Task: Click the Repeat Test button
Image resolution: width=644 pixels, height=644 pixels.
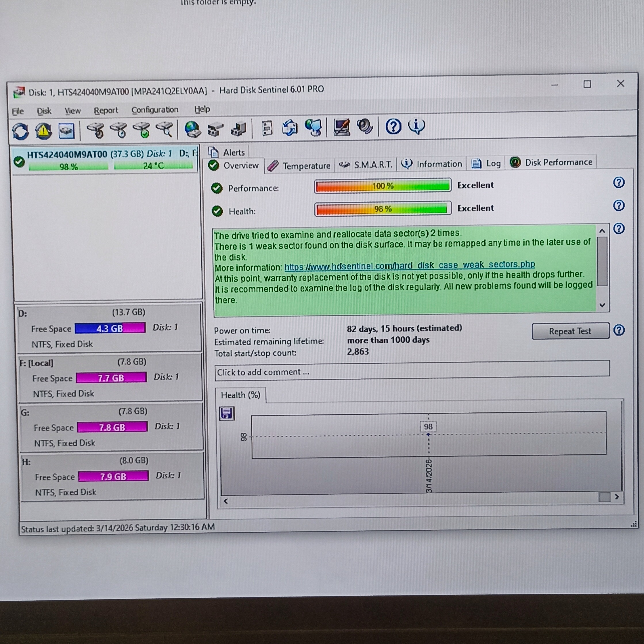Action: point(570,331)
